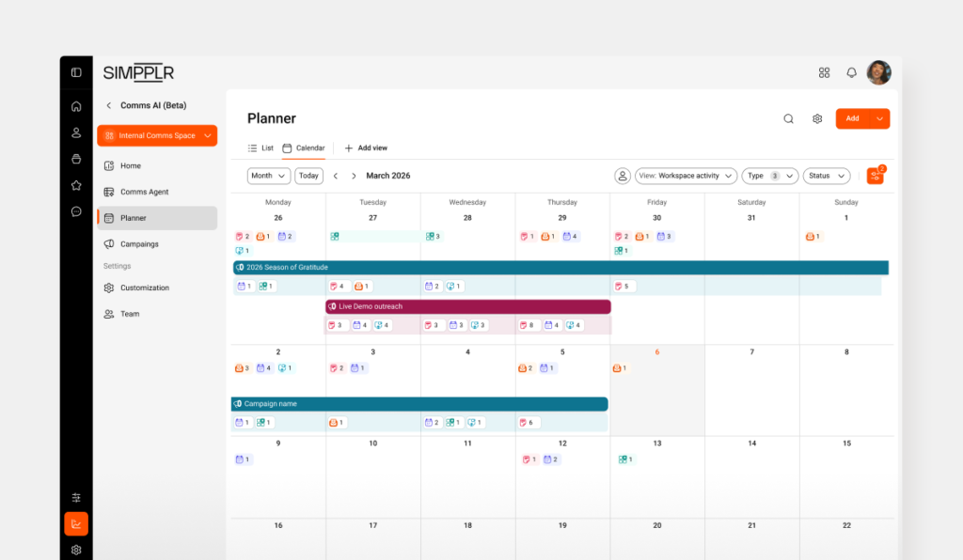Click the Add button
Image resolution: width=963 pixels, height=560 pixels.
click(853, 119)
